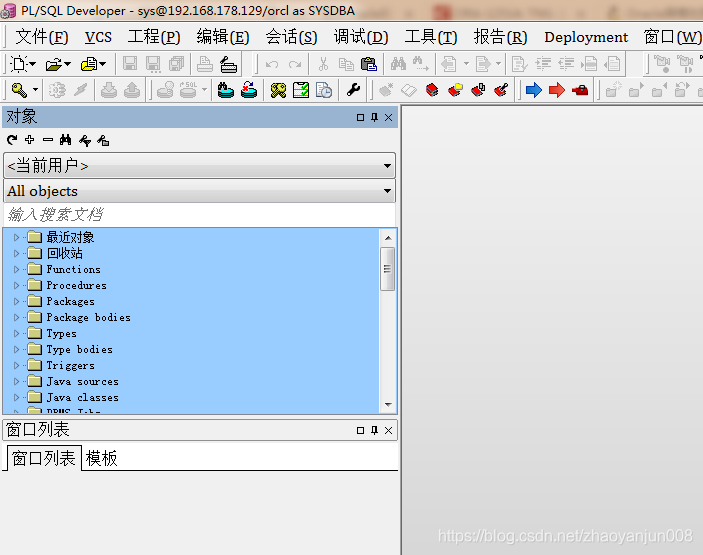The image size is (703, 555).
Task: Click the yellow checklist notepad icon
Action: [301, 90]
